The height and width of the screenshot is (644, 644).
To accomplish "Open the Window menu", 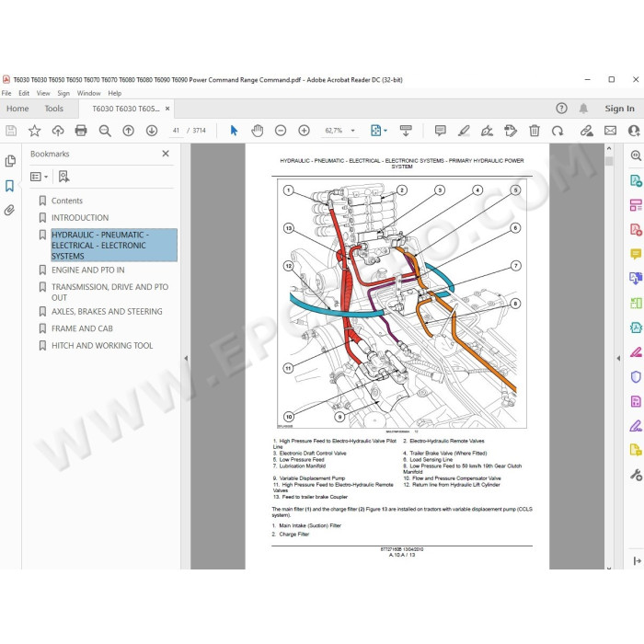I will point(88,93).
